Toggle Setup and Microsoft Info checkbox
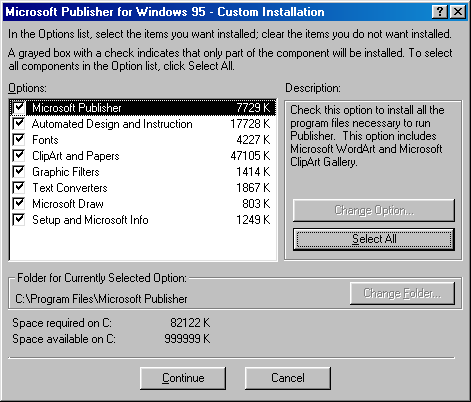Image resolution: width=471 pixels, height=402 pixels. [19, 219]
